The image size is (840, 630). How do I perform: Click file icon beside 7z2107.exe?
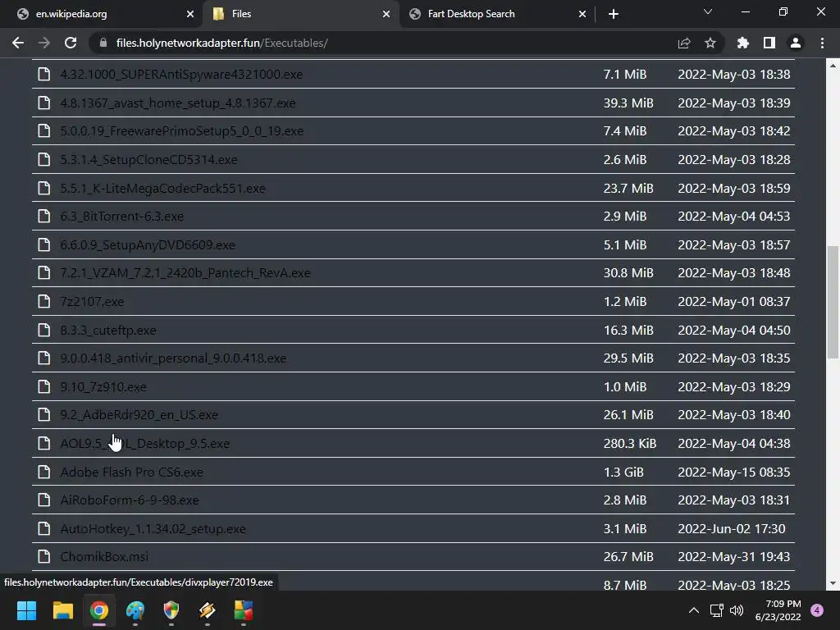click(44, 301)
